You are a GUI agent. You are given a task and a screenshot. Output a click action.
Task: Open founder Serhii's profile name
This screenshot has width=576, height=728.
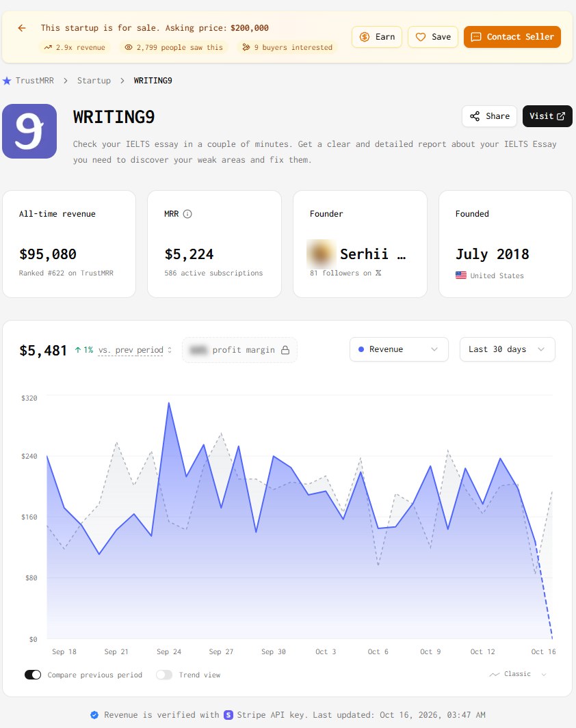point(373,254)
